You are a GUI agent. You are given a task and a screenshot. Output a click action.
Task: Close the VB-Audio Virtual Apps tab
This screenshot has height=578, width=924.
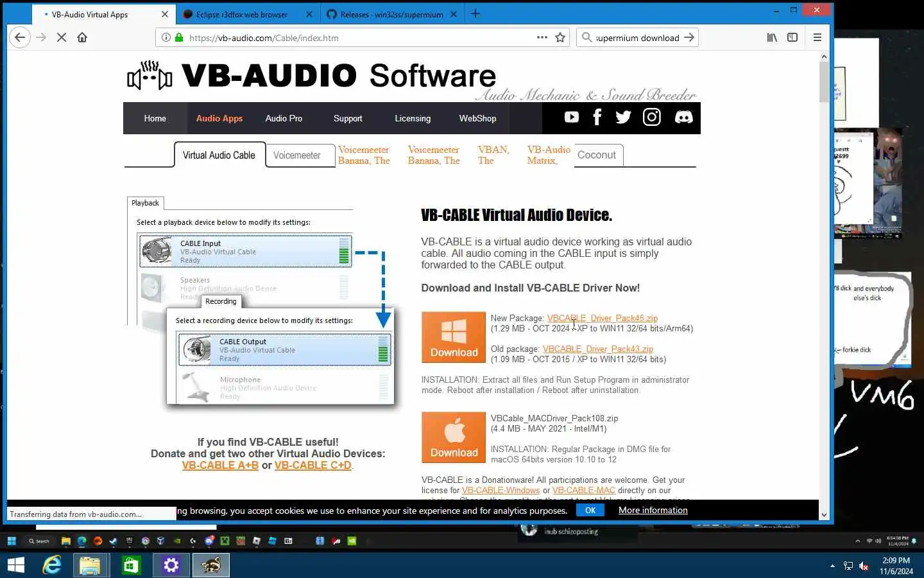[x=164, y=13]
